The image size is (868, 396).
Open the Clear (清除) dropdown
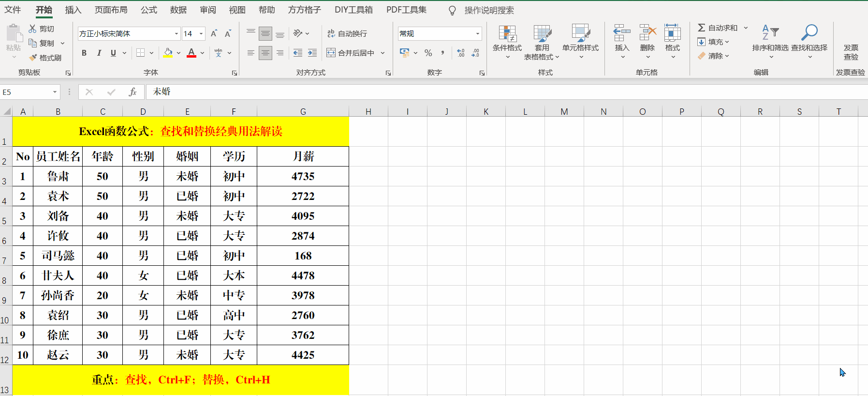[x=713, y=56]
